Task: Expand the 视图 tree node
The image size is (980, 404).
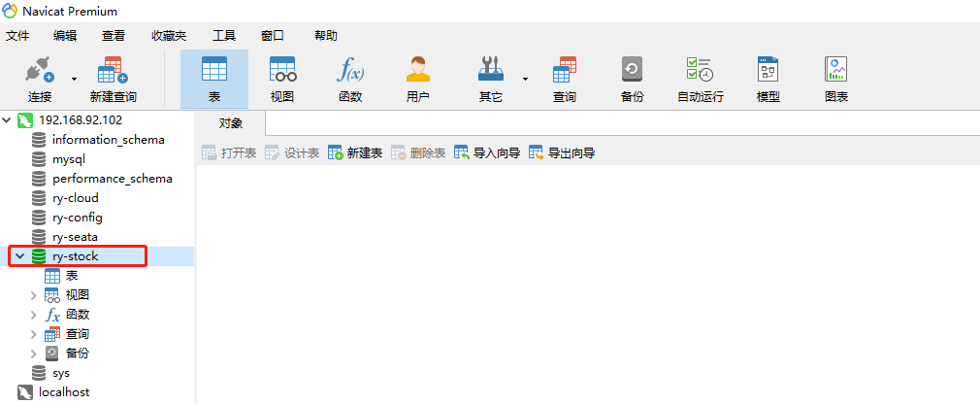Action: point(34,295)
